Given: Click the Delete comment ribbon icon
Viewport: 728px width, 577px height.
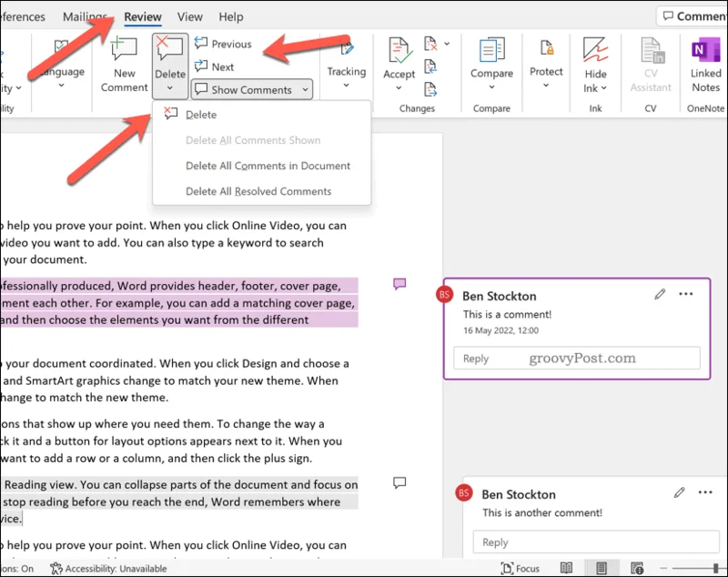Looking at the screenshot, I should tap(169, 49).
